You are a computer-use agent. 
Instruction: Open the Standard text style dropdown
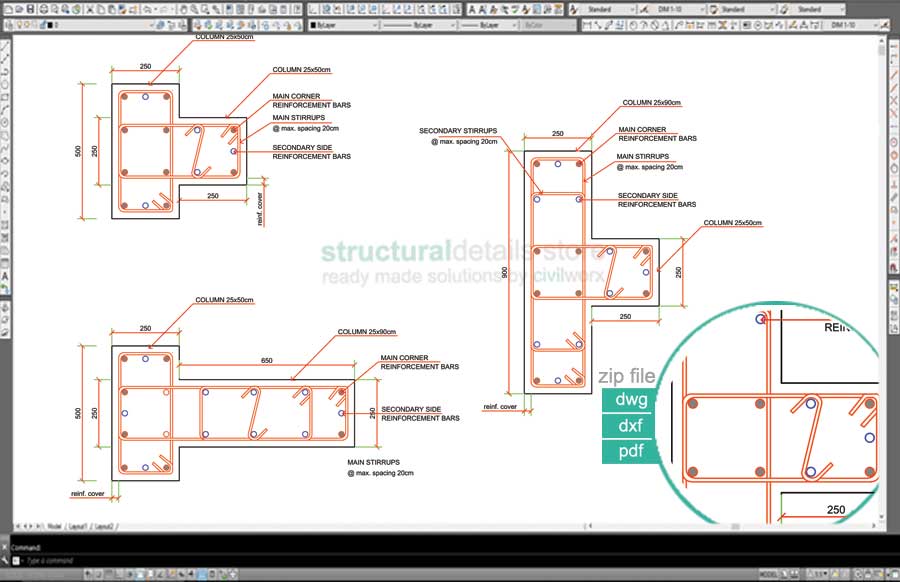tap(633, 8)
